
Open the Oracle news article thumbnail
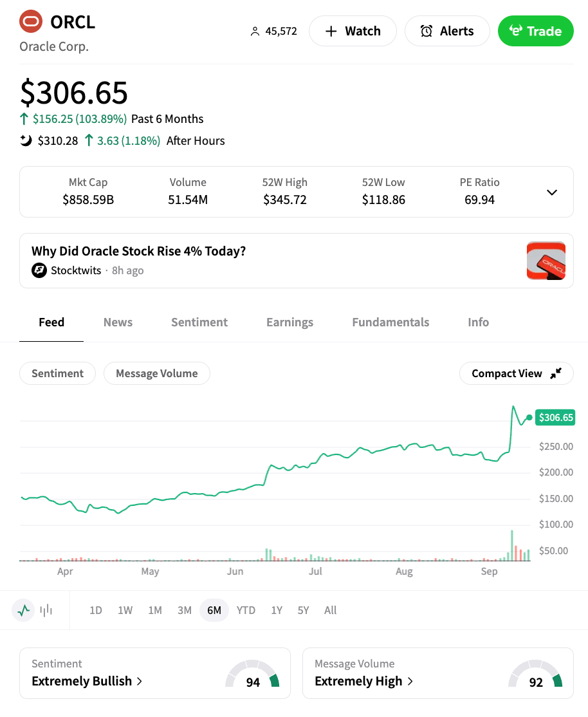click(x=546, y=261)
